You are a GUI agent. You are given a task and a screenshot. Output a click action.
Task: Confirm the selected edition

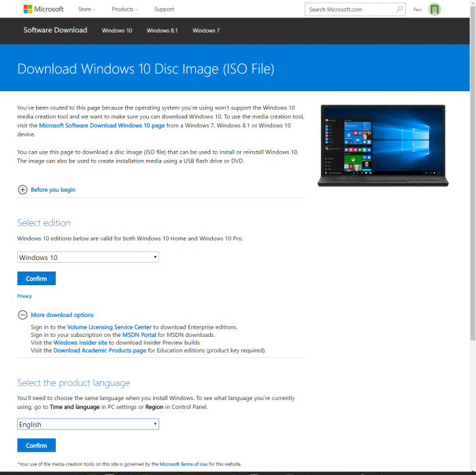point(37,278)
